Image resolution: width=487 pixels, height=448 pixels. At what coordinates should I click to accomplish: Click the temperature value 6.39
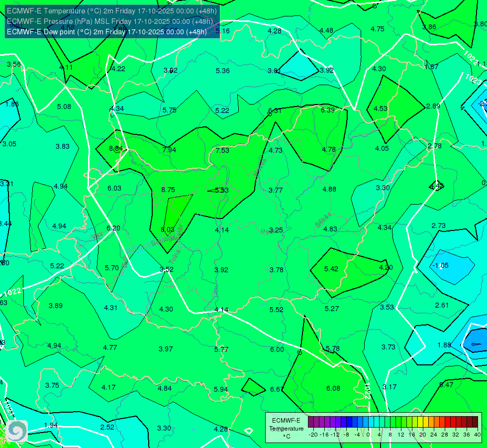[x=328, y=110]
